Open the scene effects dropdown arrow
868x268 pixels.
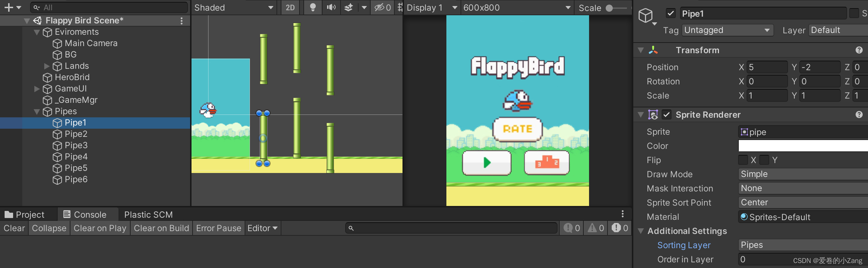(364, 7)
